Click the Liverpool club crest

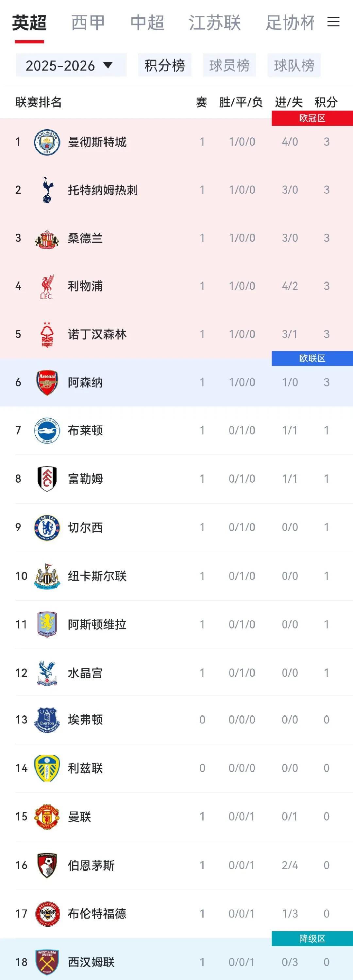click(47, 286)
